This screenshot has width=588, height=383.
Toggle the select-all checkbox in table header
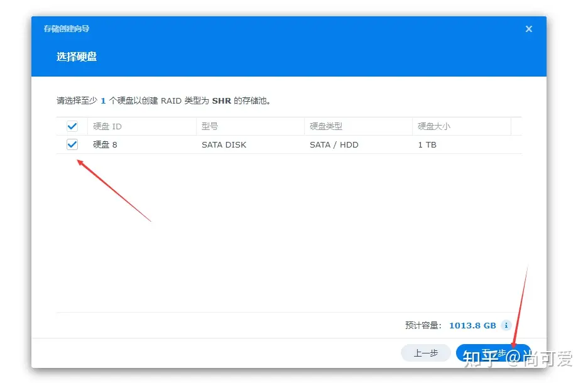coord(72,126)
